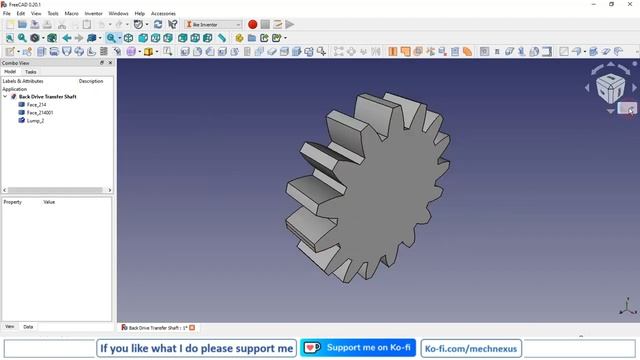The image size is (640, 360).
Task: Click Fit selection magnifier icon
Action: tap(22, 38)
